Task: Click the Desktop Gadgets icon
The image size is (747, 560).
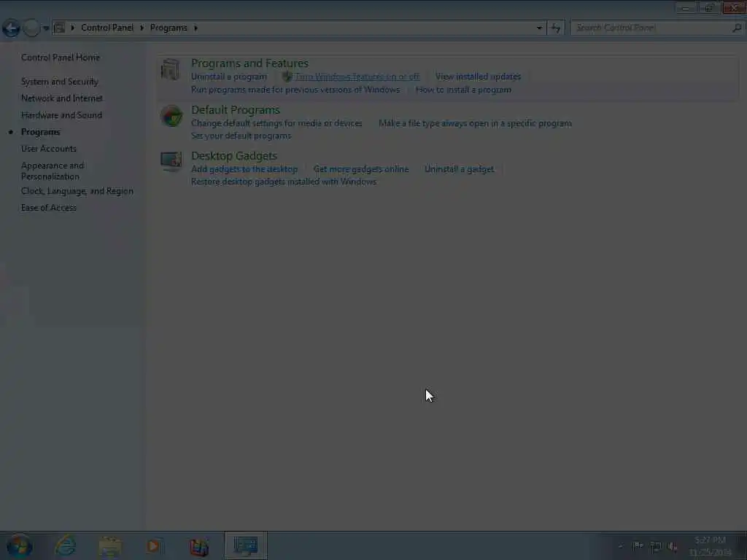Action: [171, 161]
